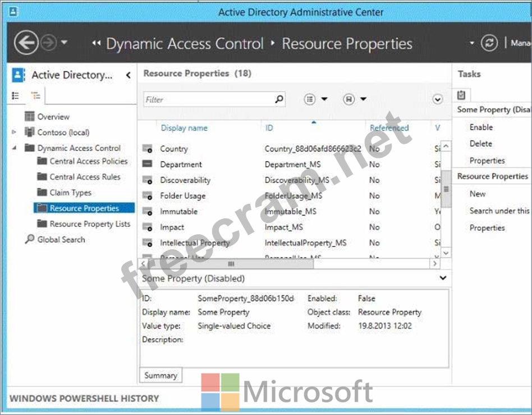Open Properties under Some Property tasks
The height and width of the screenshot is (415, 532).
[487, 160]
